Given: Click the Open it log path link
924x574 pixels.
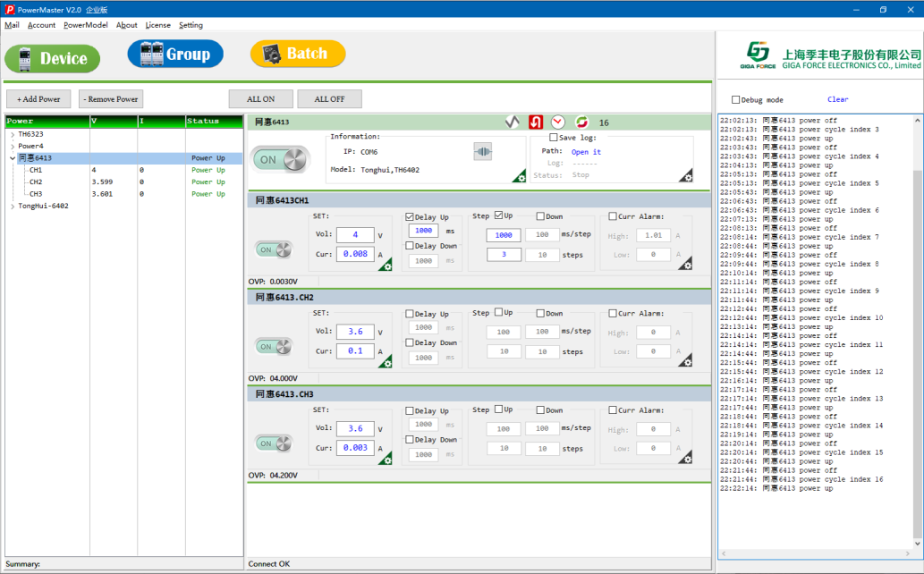Looking at the screenshot, I should click(x=587, y=152).
